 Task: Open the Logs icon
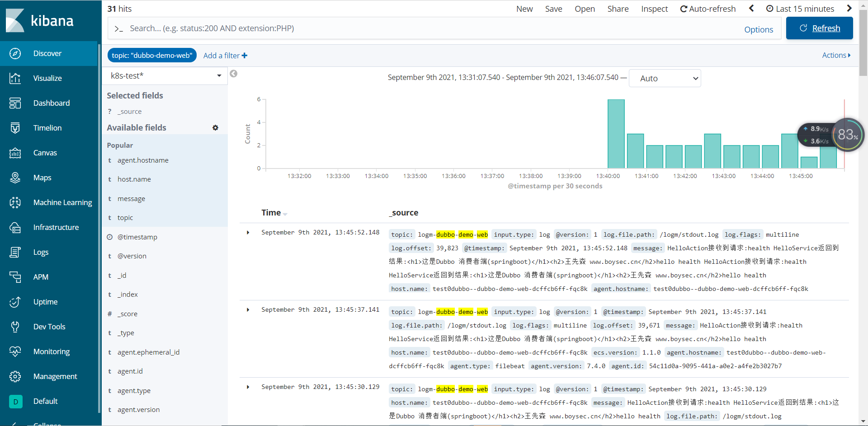point(15,252)
